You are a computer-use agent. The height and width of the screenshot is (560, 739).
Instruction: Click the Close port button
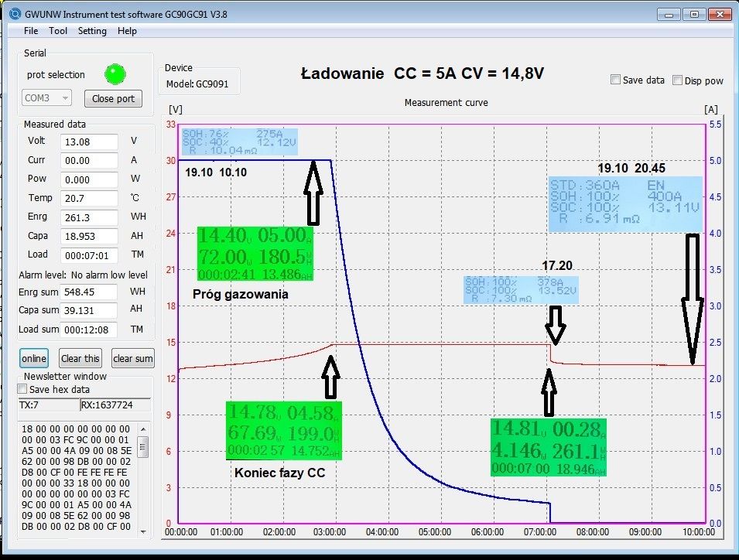(113, 98)
